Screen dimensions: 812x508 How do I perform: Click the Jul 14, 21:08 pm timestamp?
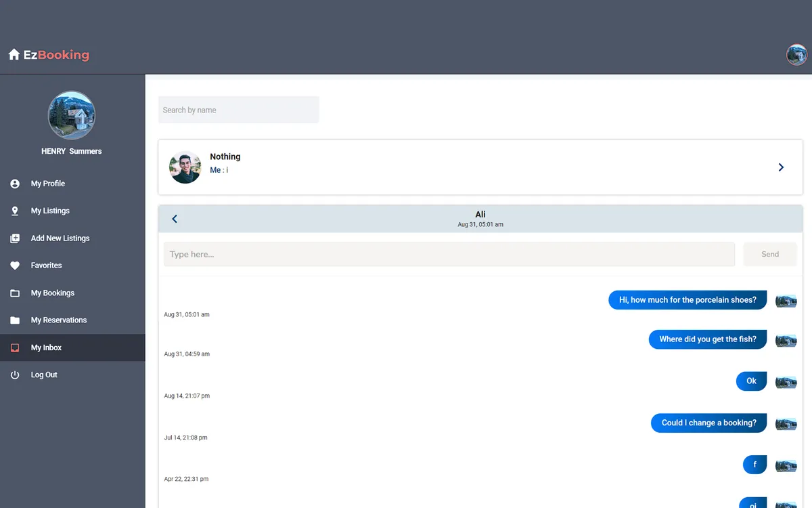(x=185, y=438)
